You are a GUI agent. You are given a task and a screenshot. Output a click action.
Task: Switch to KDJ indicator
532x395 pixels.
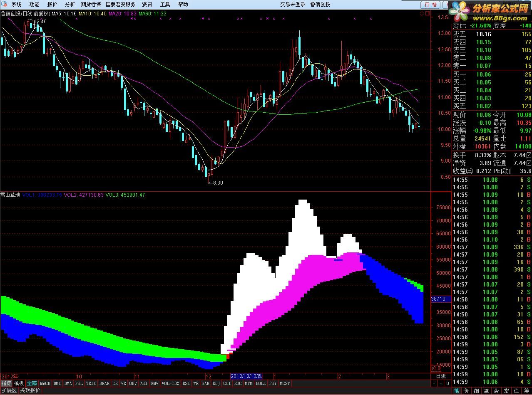click(216, 383)
